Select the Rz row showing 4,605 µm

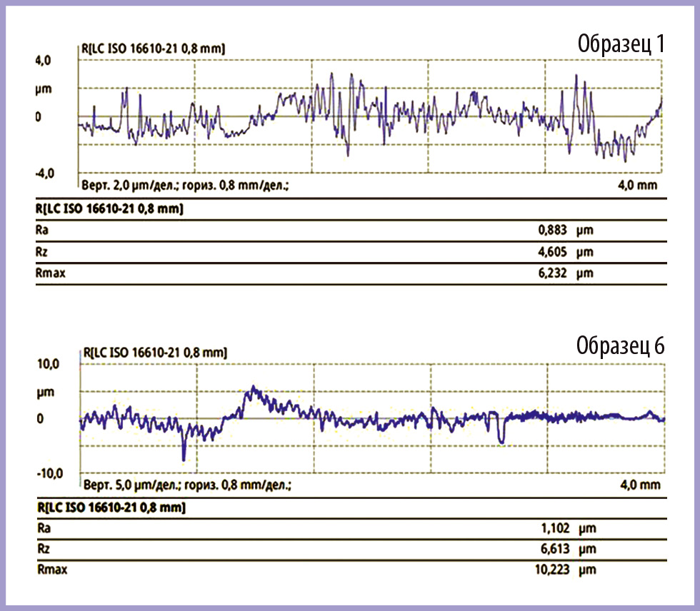point(351,252)
